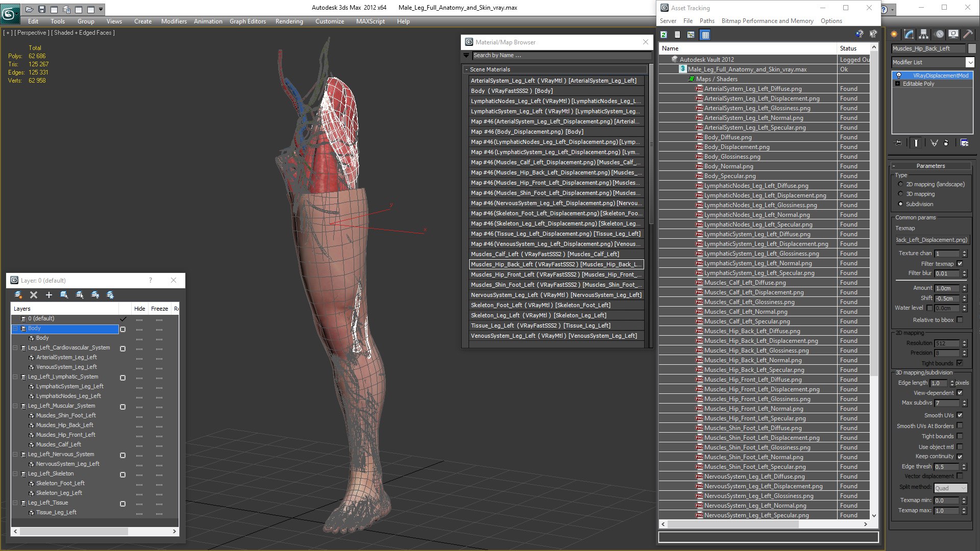
Task: Toggle Water level checkbox
Action: [929, 308]
